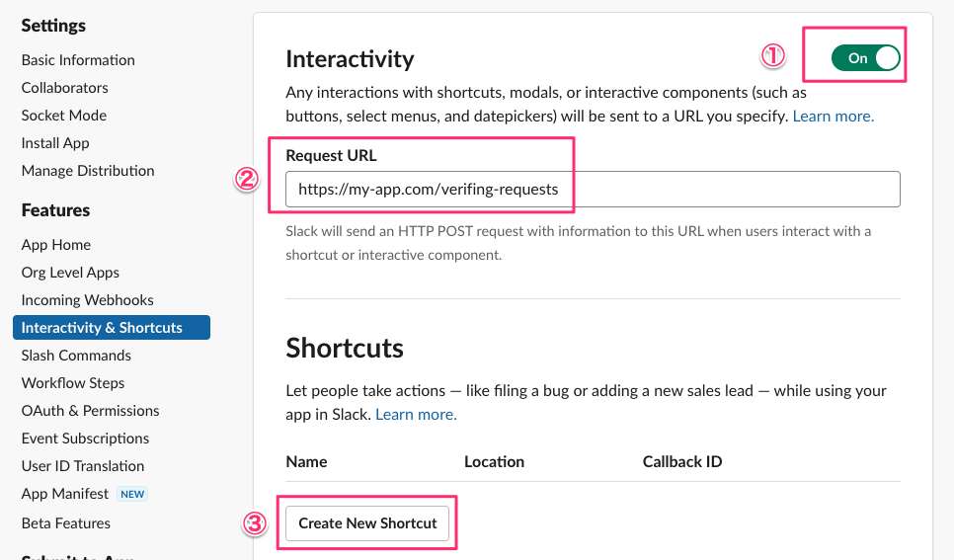
Task: Open Learn more link under Interactivity
Action: [x=833, y=117]
